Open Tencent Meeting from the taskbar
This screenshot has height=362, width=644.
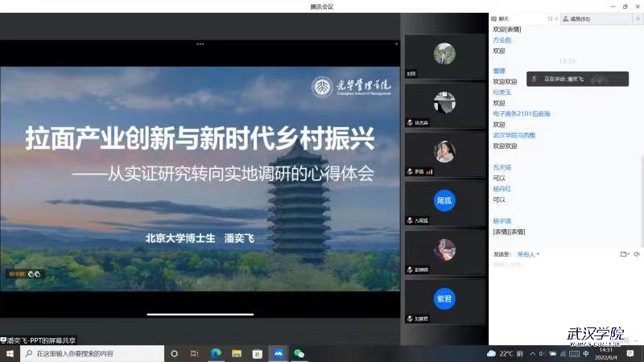(x=279, y=353)
